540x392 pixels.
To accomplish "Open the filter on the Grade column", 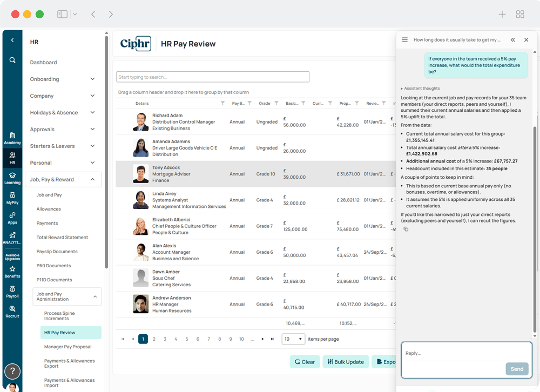I will (276, 103).
